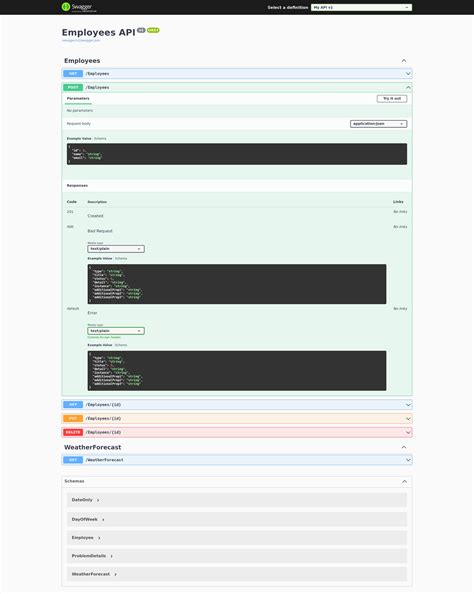
Task: Open the application/json request body dropdown
Action: [x=379, y=124]
